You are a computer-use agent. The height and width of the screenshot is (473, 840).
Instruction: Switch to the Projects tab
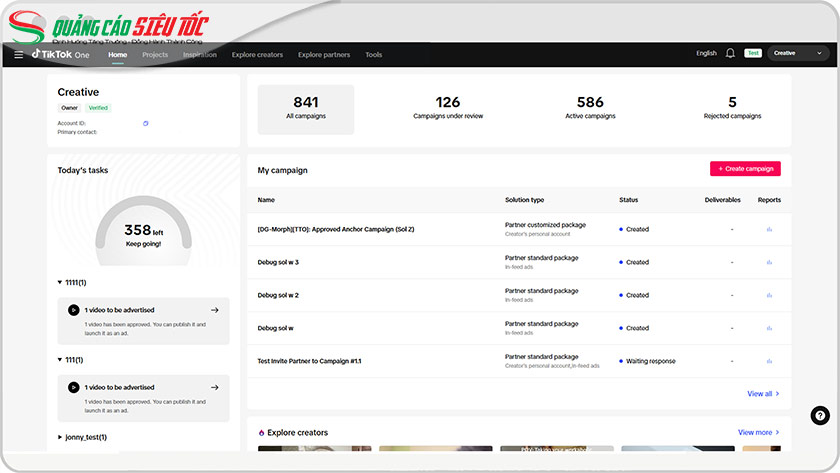pos(155,55)
